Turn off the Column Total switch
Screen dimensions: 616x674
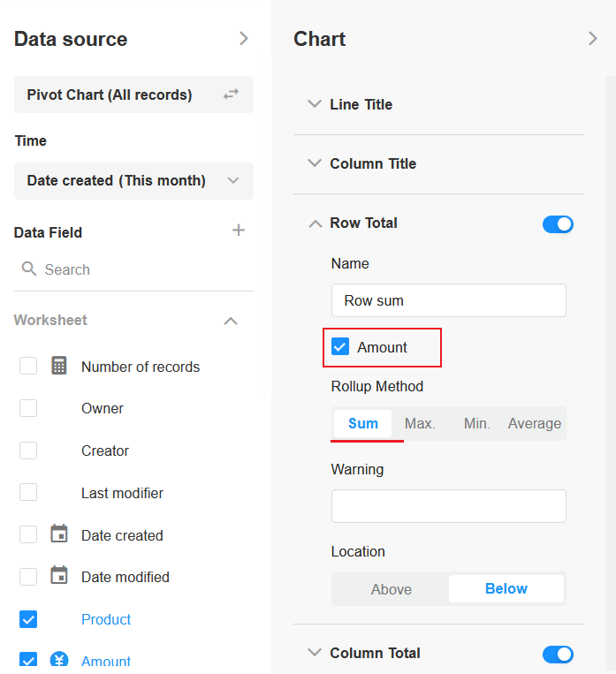pyautogui.click(x=558, y=654)
